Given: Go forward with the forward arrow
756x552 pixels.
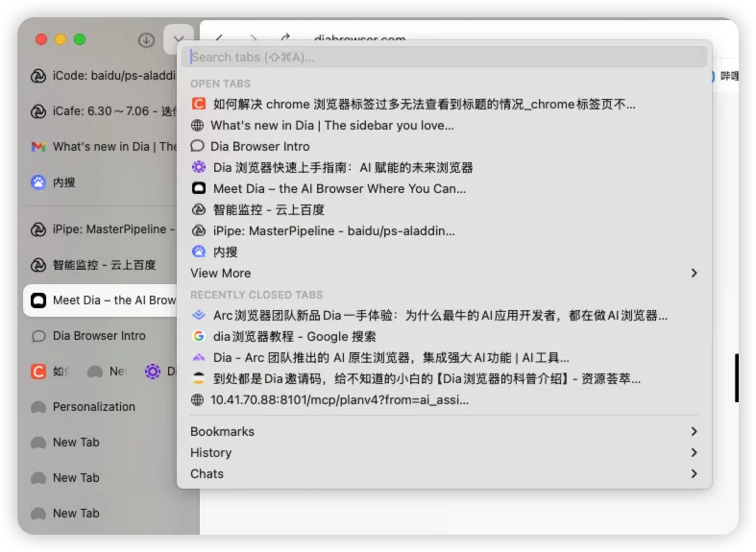Looking at the screenshot, I should 254,37.
